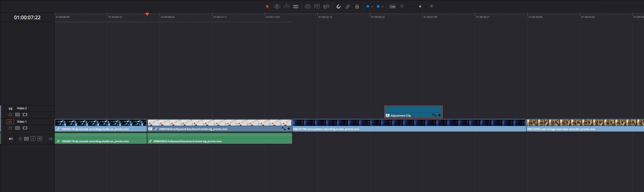Screen dimensions: 644x192
Task: Click the A1 audio track label
Action: tap(11, 139)
